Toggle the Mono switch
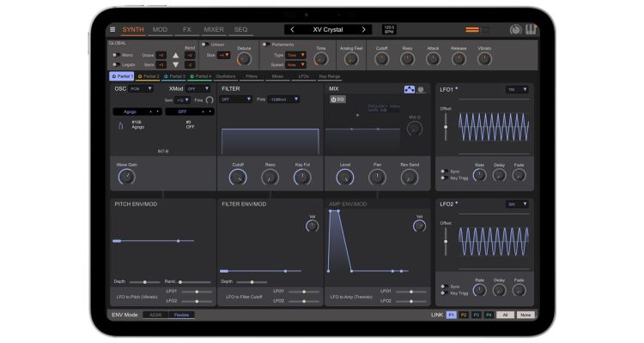 point(116,55)
